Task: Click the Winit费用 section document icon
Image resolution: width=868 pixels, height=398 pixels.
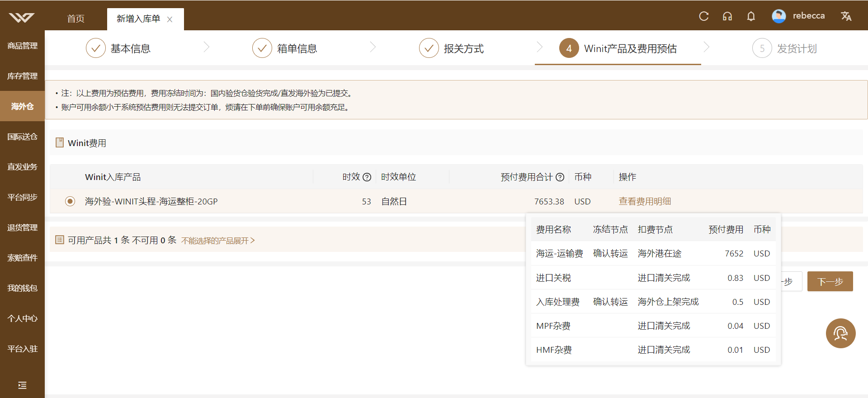Action: tap(60, 143)
